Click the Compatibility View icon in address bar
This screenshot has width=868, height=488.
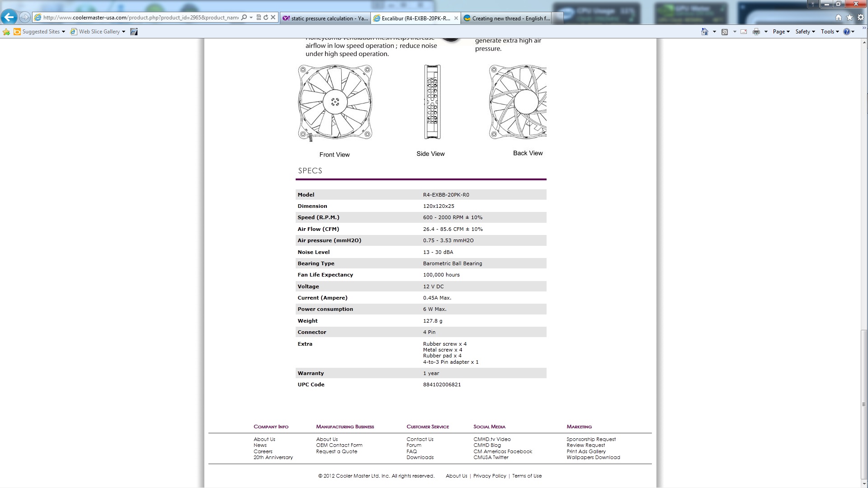click(x=259, y=18)
